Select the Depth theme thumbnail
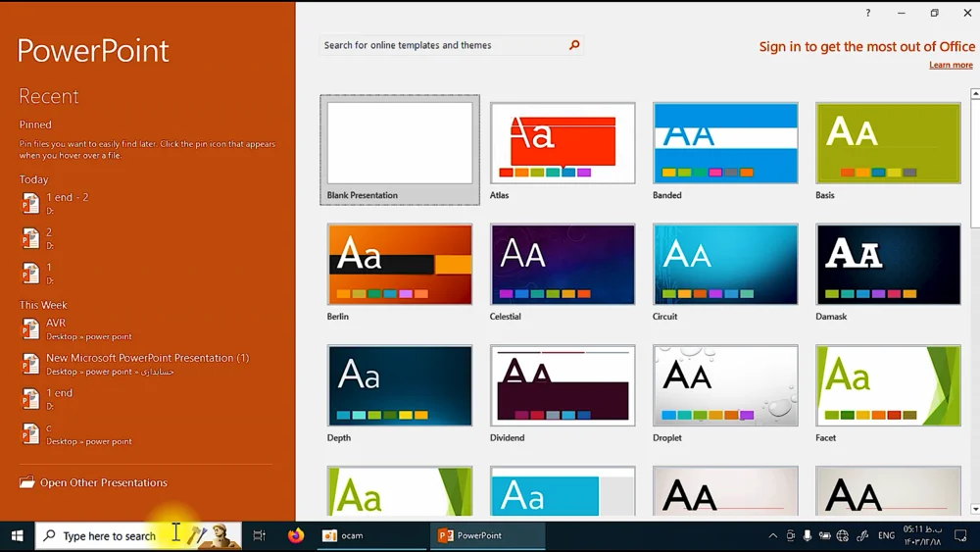 [400, 385]
